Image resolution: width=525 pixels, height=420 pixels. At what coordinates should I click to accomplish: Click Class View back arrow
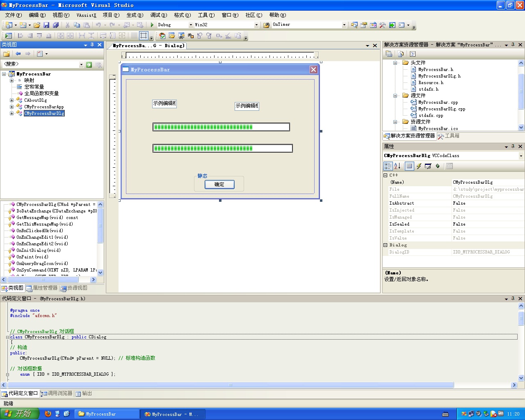[18, 54]
